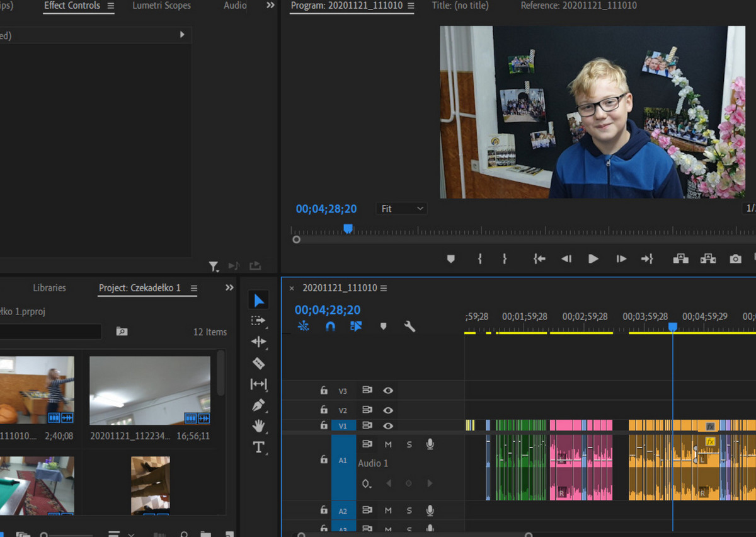Image resolution: width=756 pixels, height=537 pixels.
Task: Select the Type tool
Action: 258,448
